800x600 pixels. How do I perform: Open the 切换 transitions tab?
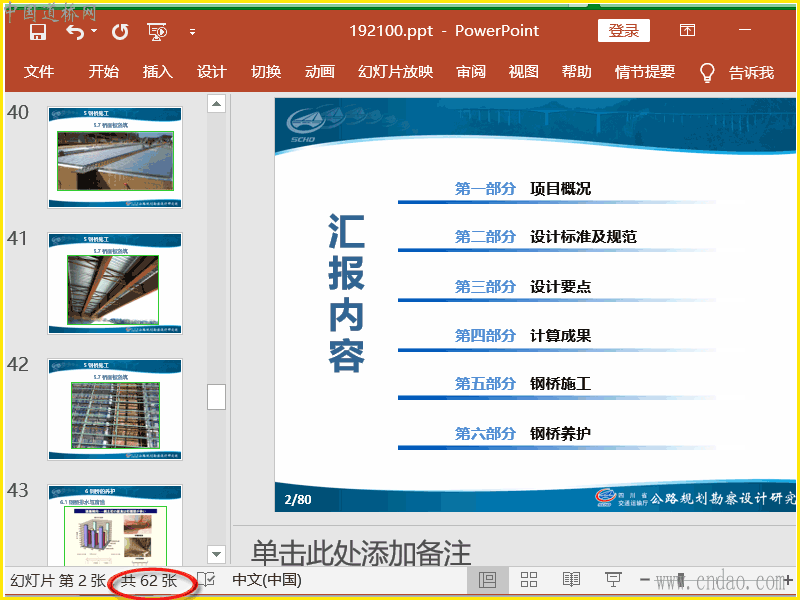(x=266, y=72)
